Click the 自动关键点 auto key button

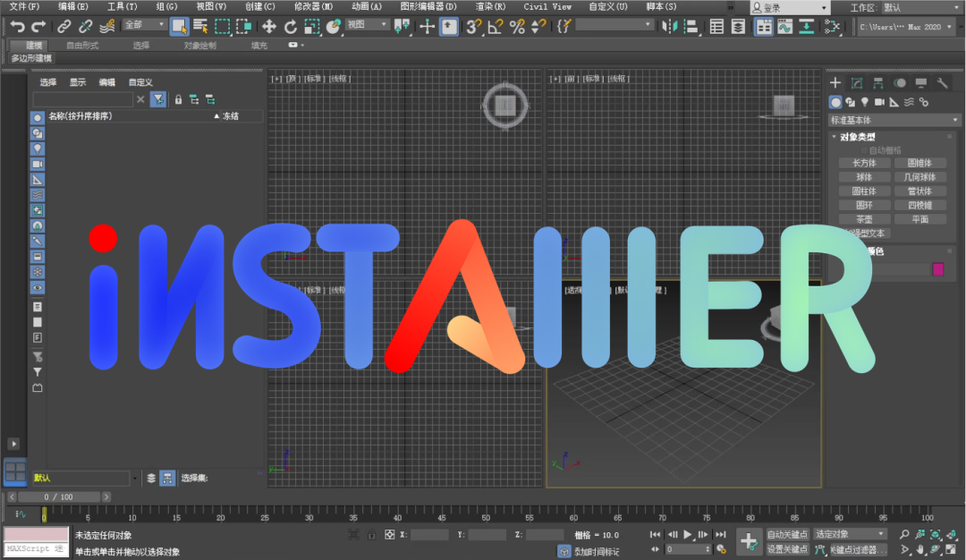coord(787,534)
